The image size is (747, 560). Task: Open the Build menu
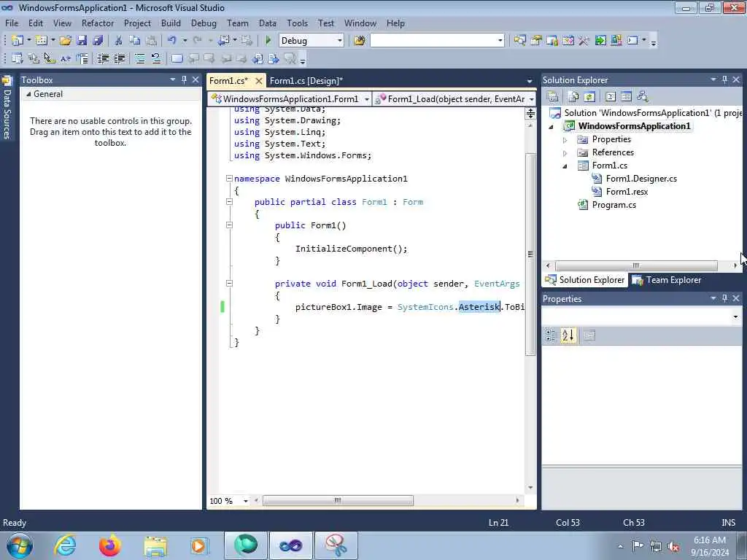171,23
